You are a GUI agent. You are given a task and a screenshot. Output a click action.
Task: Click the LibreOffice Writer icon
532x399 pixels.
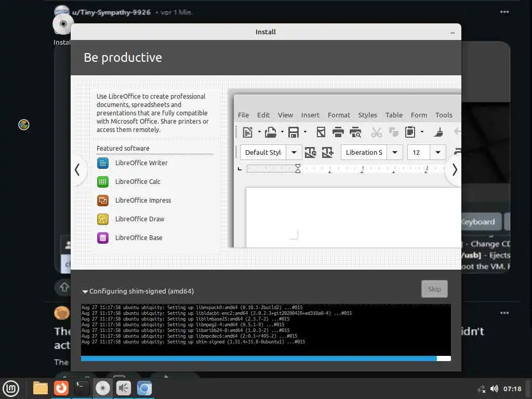[x=103, y=163]
